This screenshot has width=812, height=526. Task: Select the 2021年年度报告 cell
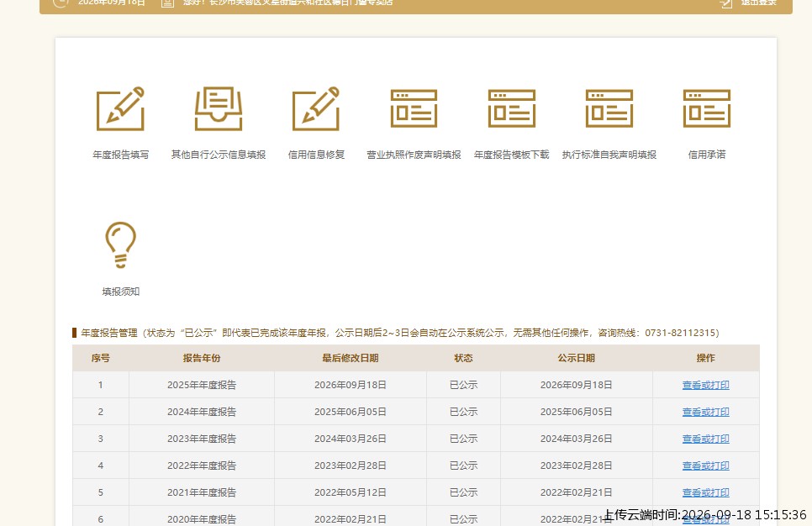pos(202,492)
